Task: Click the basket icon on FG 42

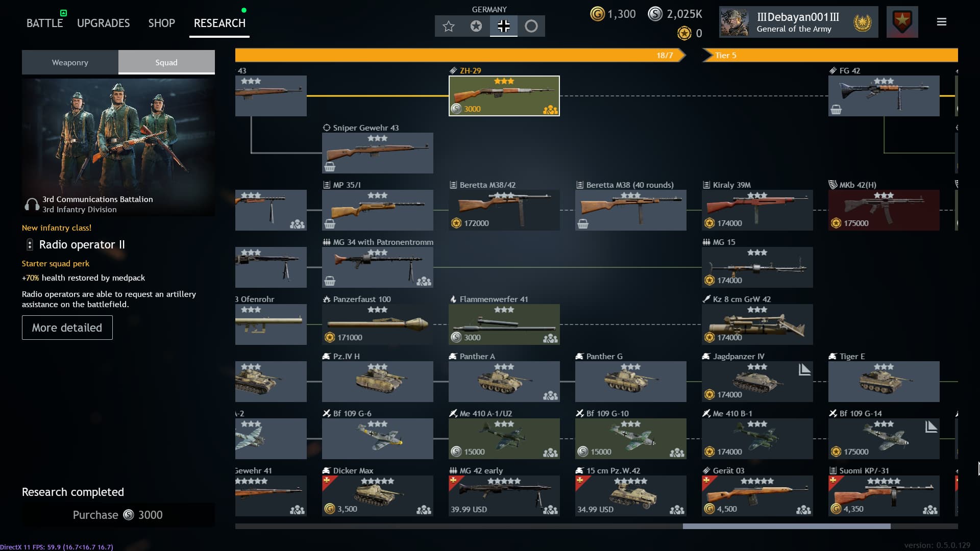Action: (x=836, y=110)
